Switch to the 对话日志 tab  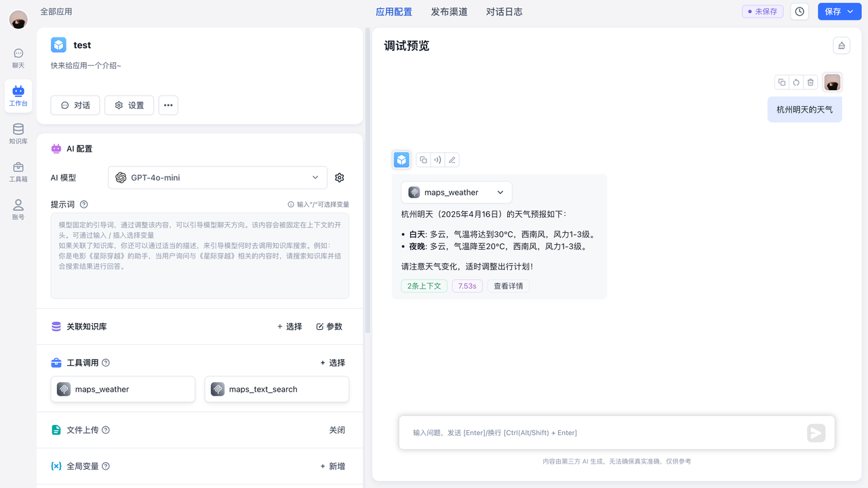504,12
